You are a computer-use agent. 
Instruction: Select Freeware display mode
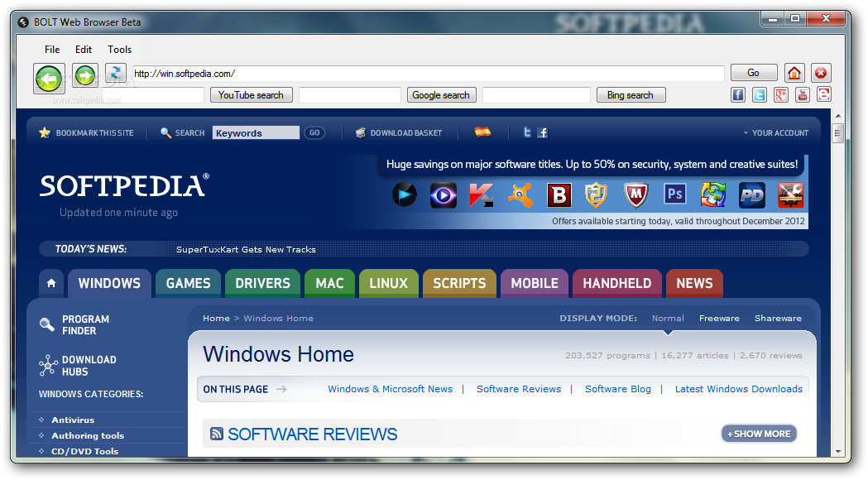(719, 319)
